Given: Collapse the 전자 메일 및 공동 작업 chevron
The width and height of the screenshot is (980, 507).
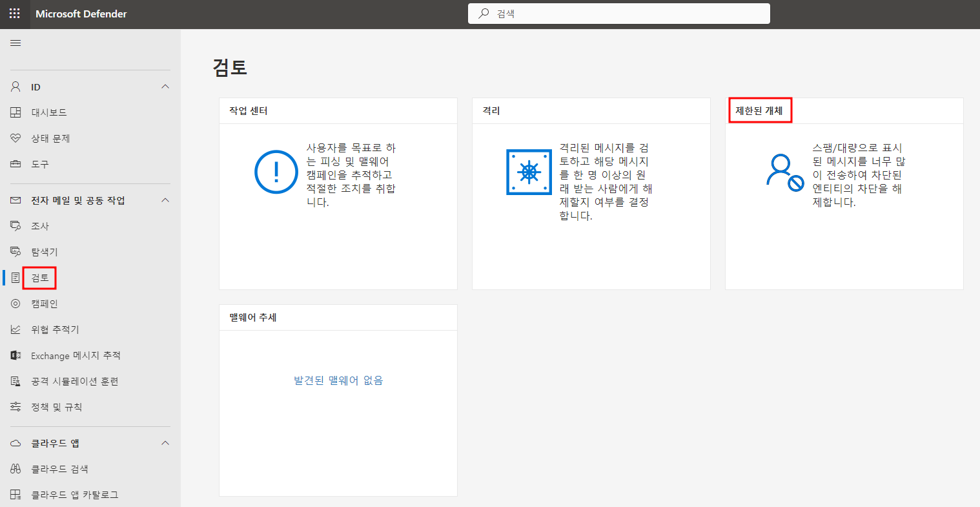Looking at the screenshot, I should coord(165,200).
